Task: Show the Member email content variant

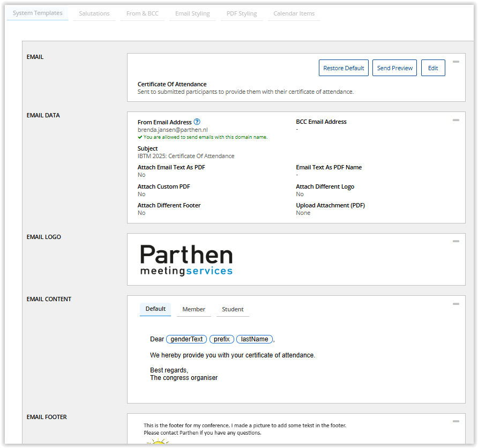Action: point(193,309)
